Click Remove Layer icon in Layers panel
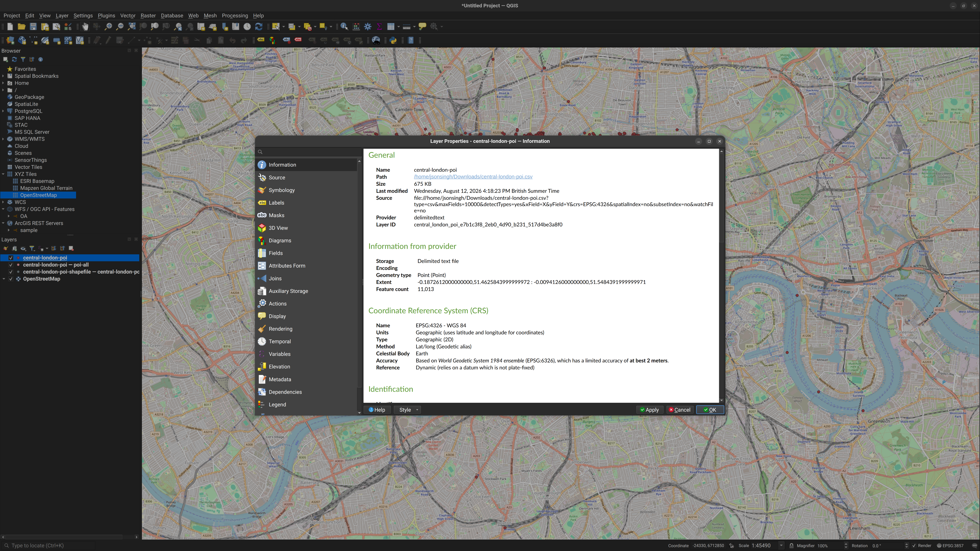Image resolution: width=980 pixels, height=551 pixels. click(71, 249)
